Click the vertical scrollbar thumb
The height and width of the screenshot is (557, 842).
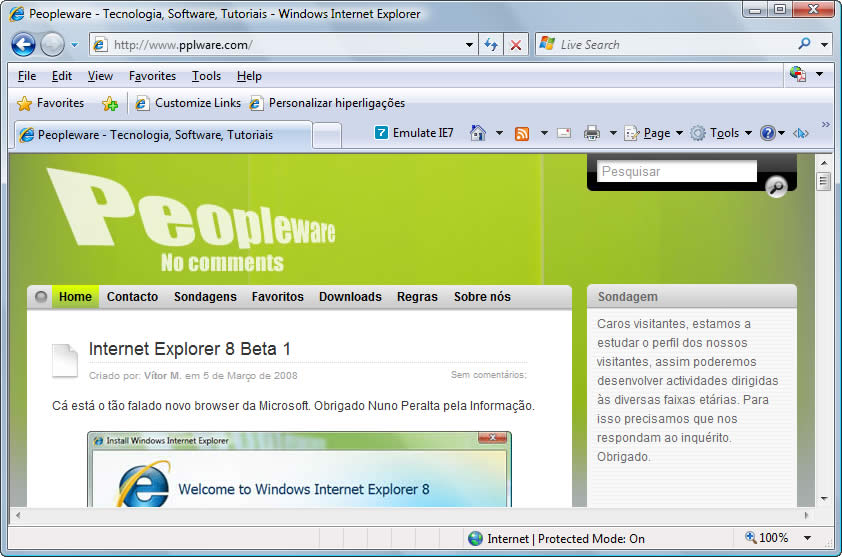pyautogui.click(x=823, y=181)
